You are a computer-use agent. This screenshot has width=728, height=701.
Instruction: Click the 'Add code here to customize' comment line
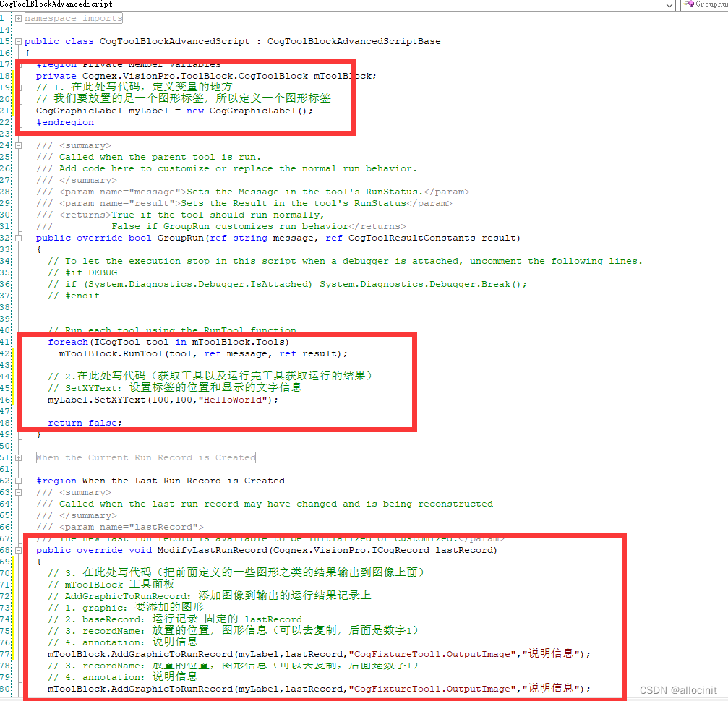pyautogui.click(x=226, y=168)
